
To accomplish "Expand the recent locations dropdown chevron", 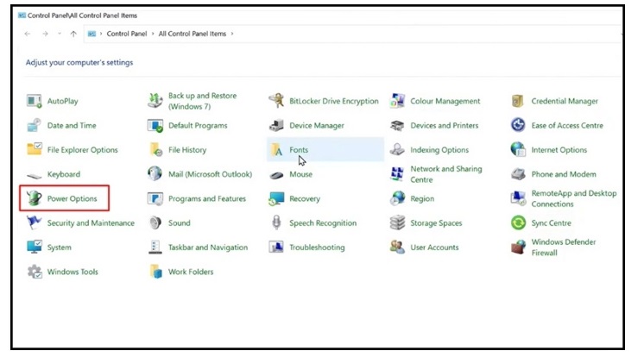I will click(58, 34).
